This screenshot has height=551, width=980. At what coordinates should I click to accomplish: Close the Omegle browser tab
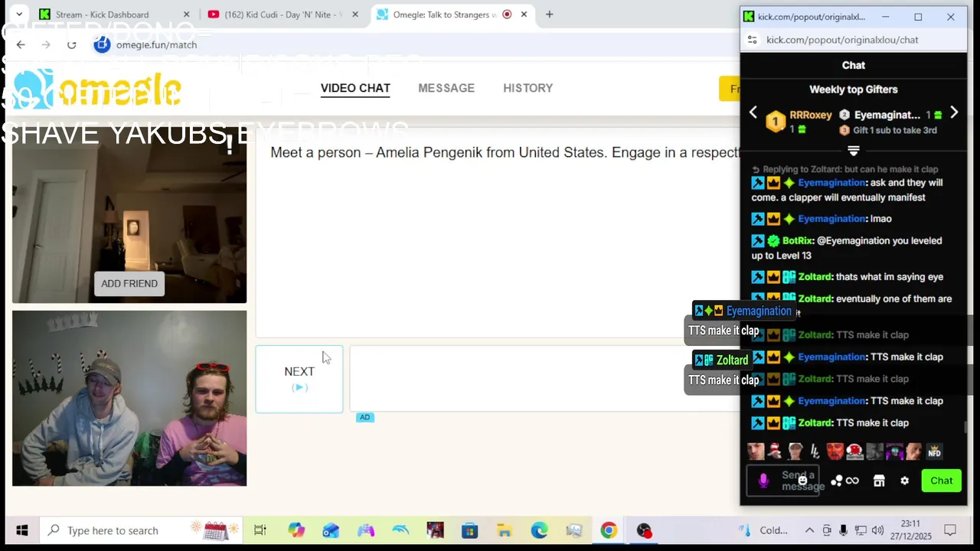coord(524,15)
